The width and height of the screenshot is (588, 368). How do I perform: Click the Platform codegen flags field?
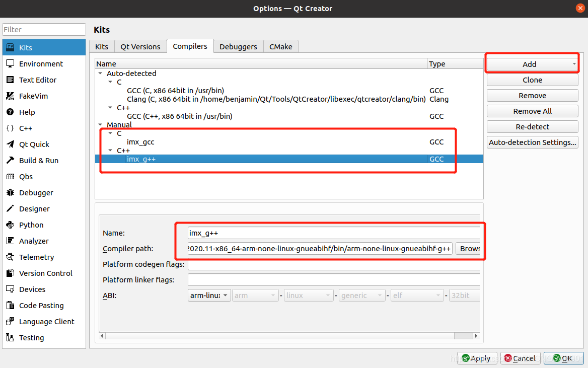click(x=334, y=264)
